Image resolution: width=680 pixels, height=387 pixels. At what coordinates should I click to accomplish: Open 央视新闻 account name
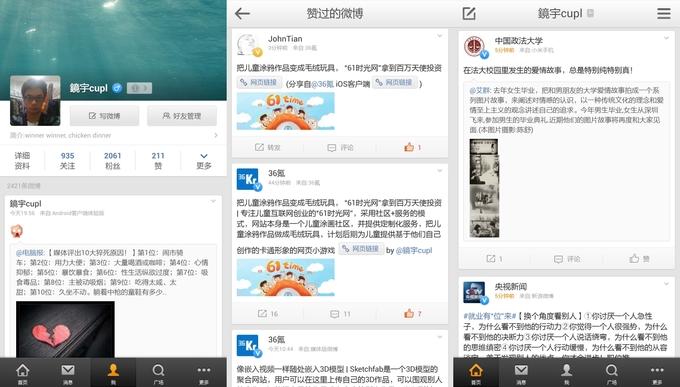tap(511, 286)
